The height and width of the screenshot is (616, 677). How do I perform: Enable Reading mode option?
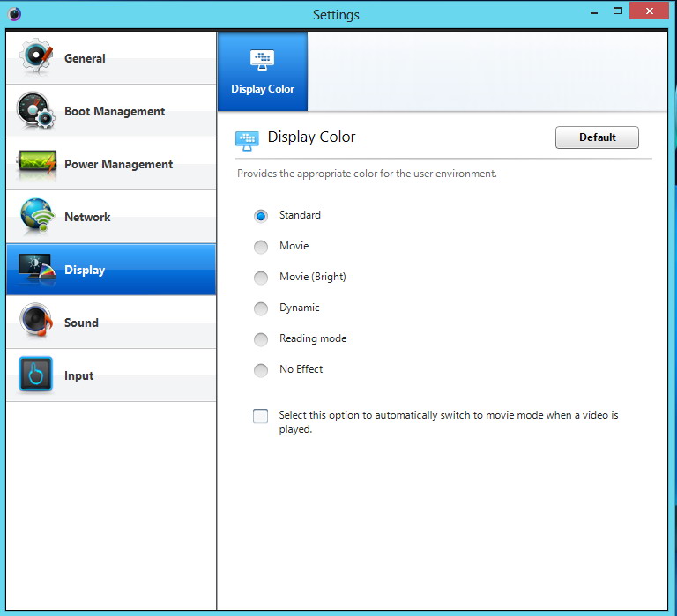[x=261, y=339]
